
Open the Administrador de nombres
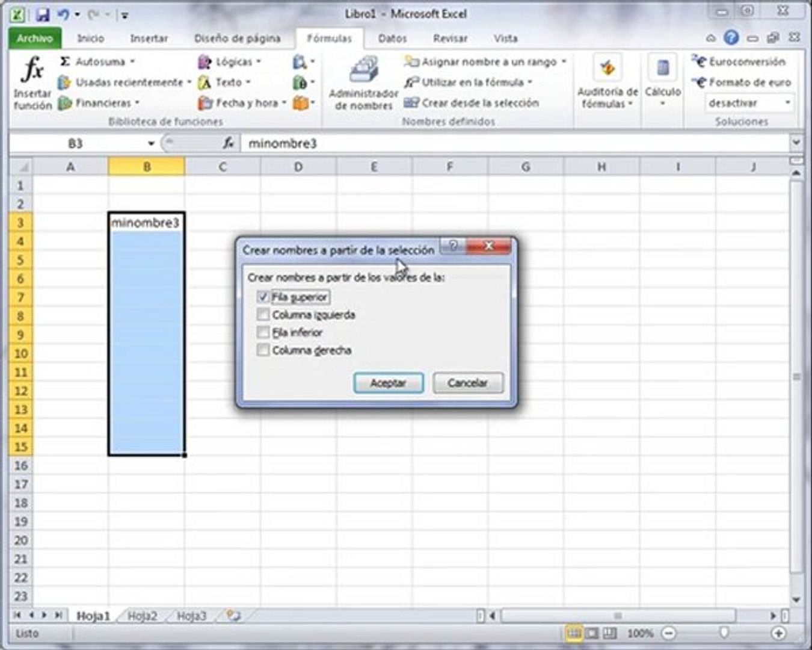pyautogui.click(x=363, y=84)
